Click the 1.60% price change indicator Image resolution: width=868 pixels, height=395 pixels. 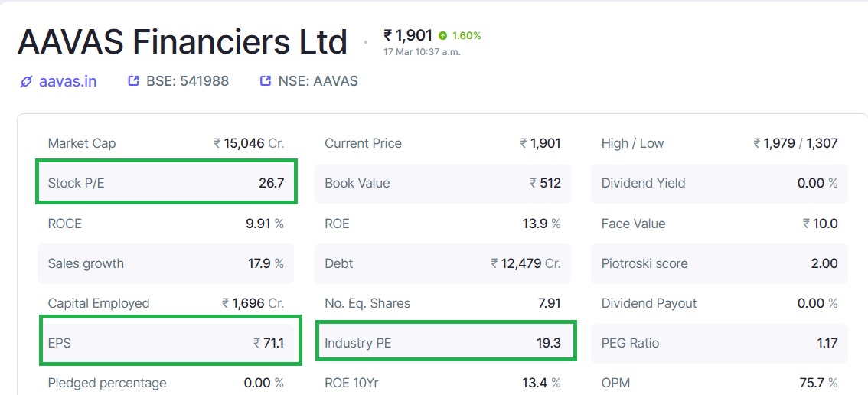(466, 36)
